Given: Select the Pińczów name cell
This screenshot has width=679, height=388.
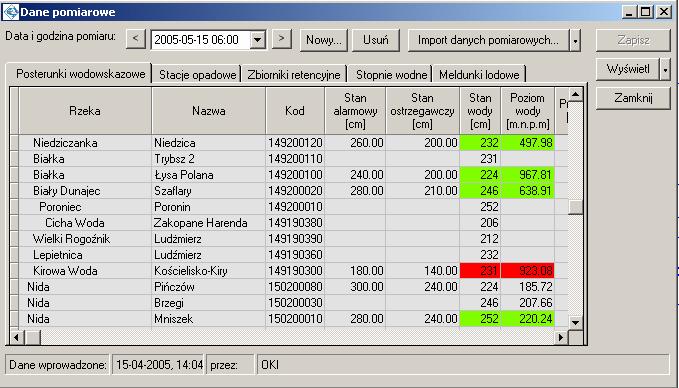Looking at the screenshot, I should click(x=209, y=287).
